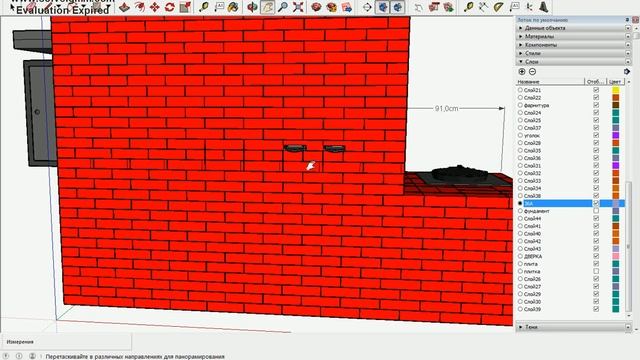
Task: Select the Text label tool
Action: pyautogui.click(x=219, y=7)
